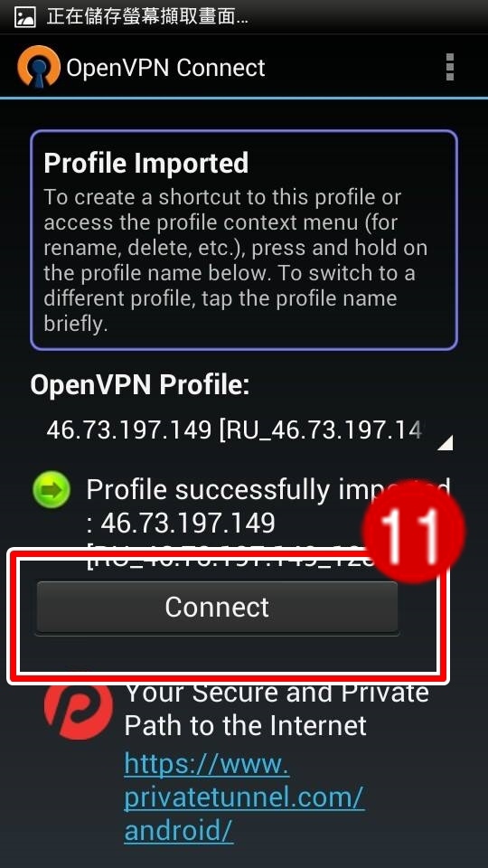Tap the saving screenshot notification text
Screen dimensions: 488x868
(x=147, y=16)
